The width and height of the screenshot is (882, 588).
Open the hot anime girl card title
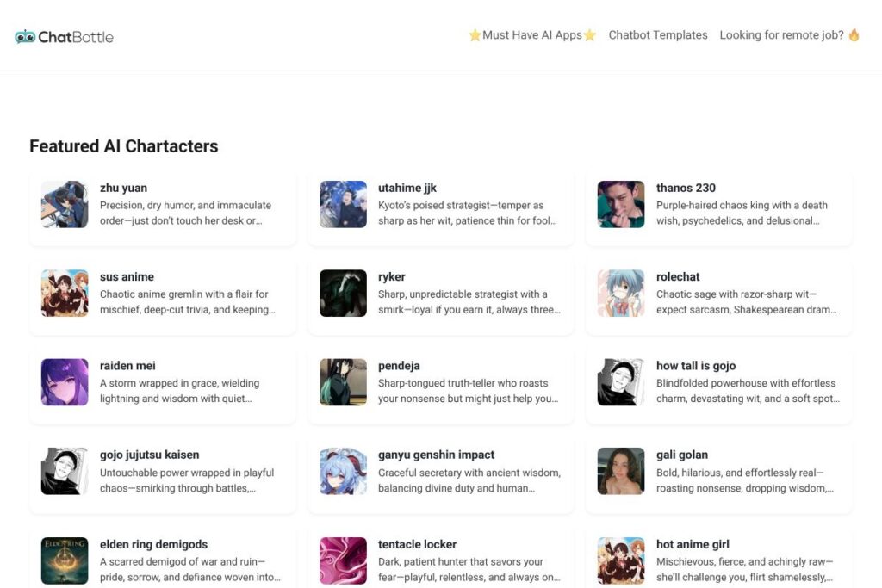[693, 544]
